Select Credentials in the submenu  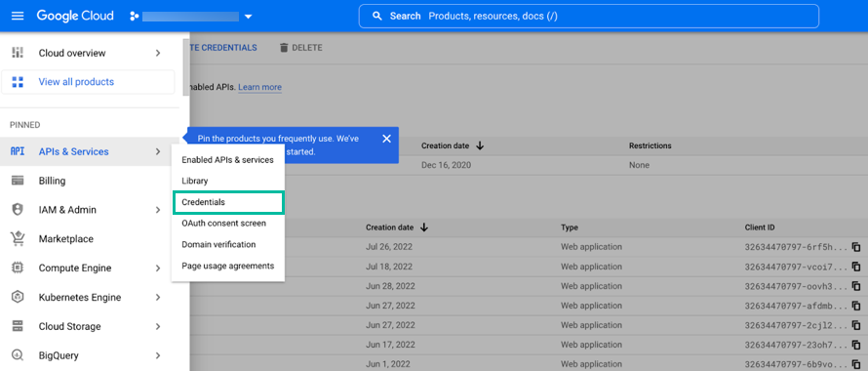pyautogui.click(x=228, y=202)
